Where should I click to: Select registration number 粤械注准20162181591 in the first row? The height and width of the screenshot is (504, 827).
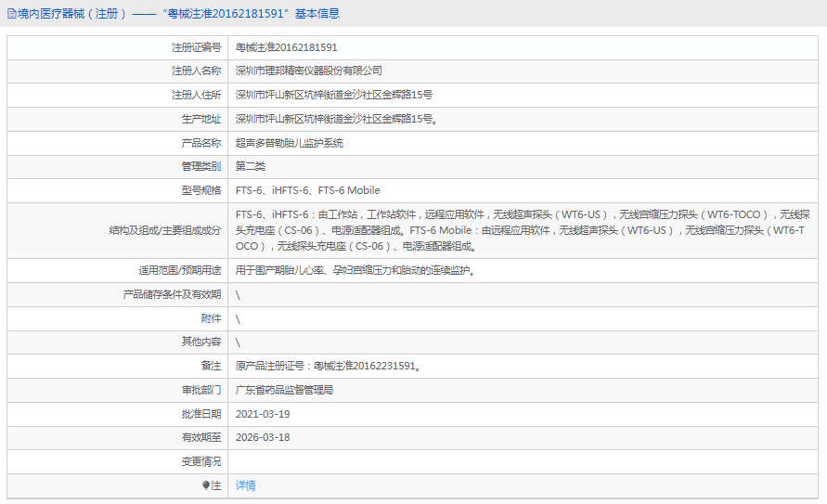pyautogui.click(x=287, y=47)
